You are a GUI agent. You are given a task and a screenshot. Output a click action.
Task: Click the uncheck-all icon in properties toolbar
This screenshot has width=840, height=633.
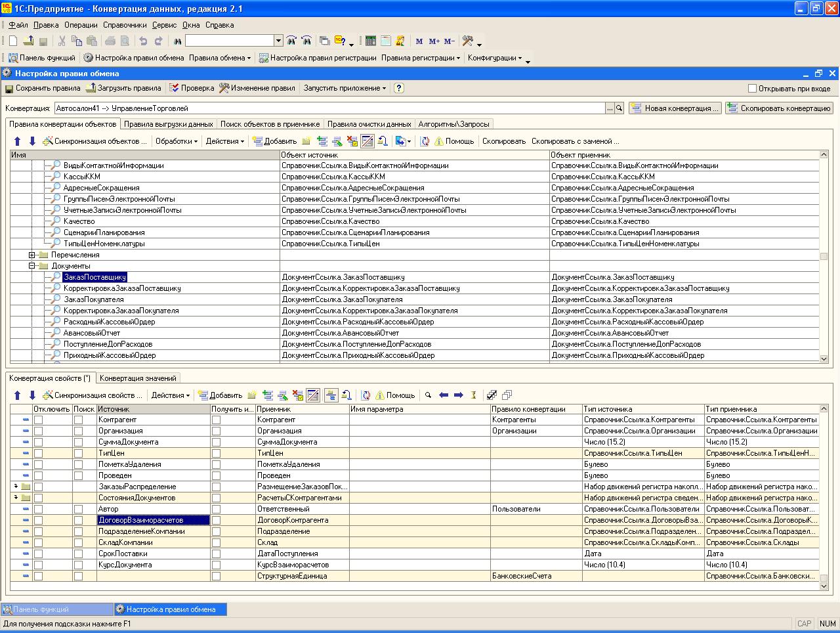[x=507, y=395]
